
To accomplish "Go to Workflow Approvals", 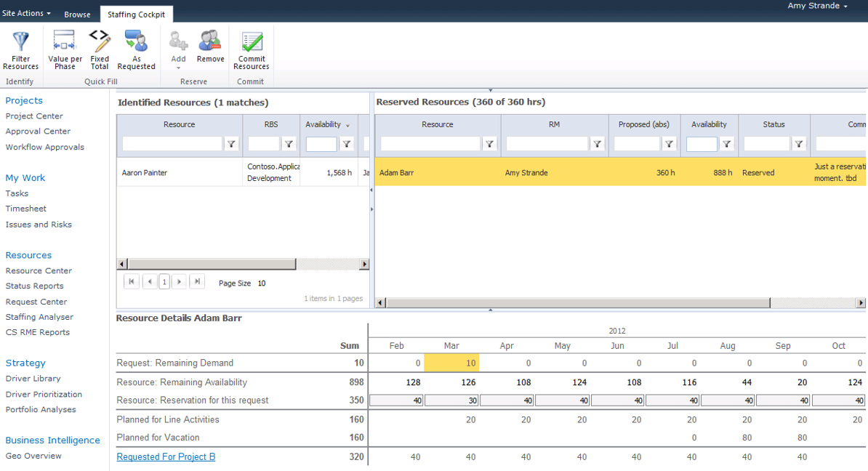I will point(45,148).
